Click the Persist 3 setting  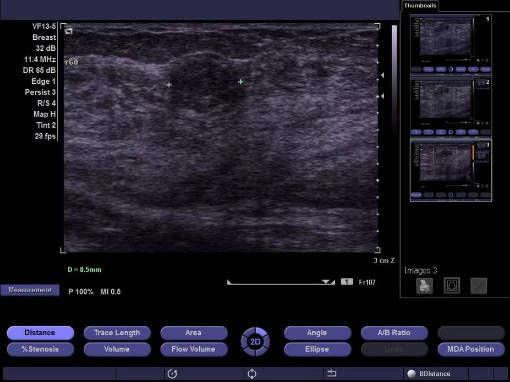pyautogui.click(x=40, y=92)
